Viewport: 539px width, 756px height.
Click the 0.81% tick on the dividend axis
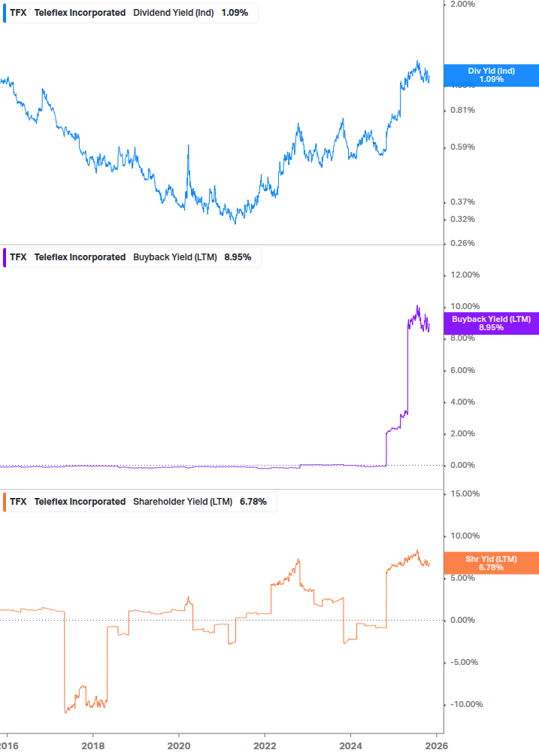click(462, 111)
